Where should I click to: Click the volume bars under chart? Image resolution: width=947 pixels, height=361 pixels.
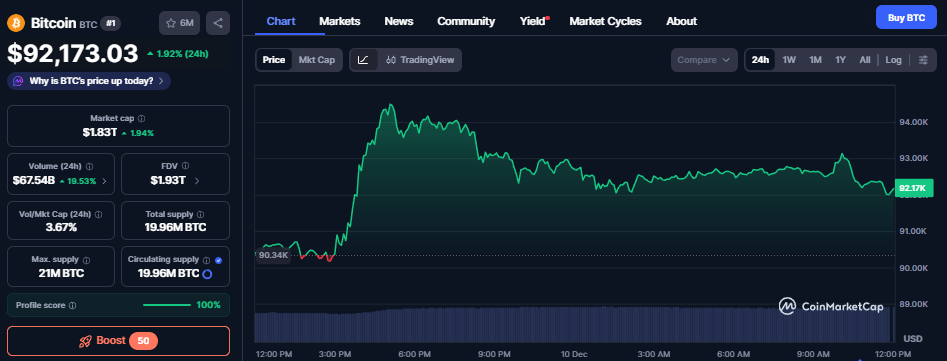(x=574, y=325)
